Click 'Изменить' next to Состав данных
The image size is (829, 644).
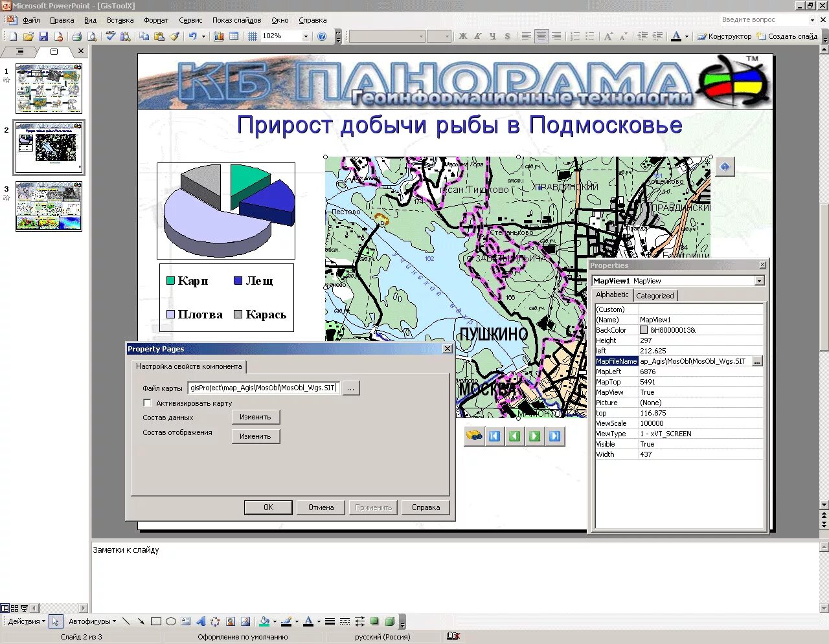(255, 417)
